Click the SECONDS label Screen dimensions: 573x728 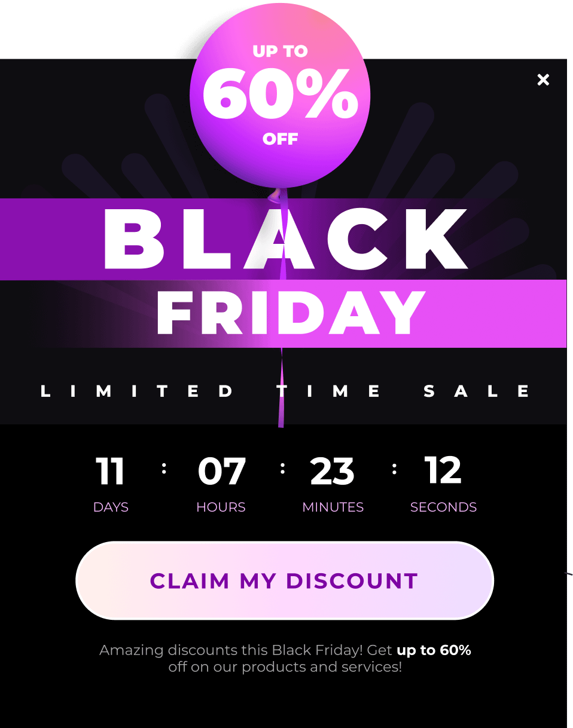pos(443,507)
